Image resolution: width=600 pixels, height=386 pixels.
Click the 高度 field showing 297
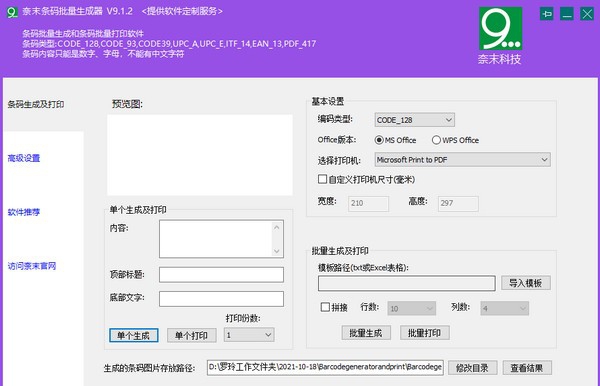(458, 204)
